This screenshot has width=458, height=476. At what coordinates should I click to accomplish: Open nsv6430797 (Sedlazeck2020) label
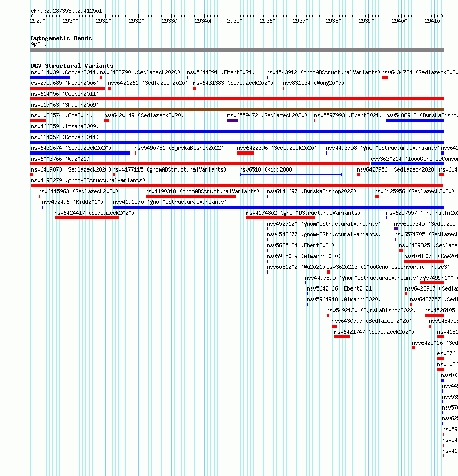372,321
